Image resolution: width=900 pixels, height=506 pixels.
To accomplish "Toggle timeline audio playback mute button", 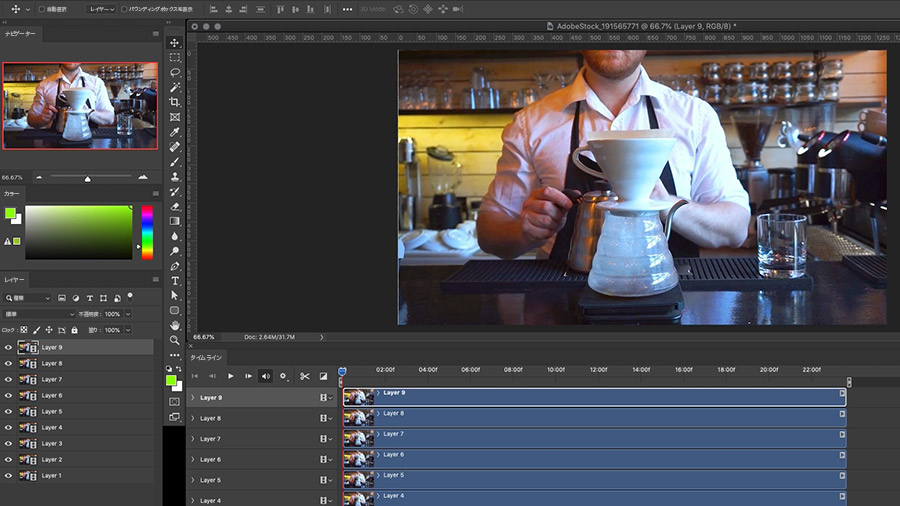I will pyautogui.click(x=265, y=376).
